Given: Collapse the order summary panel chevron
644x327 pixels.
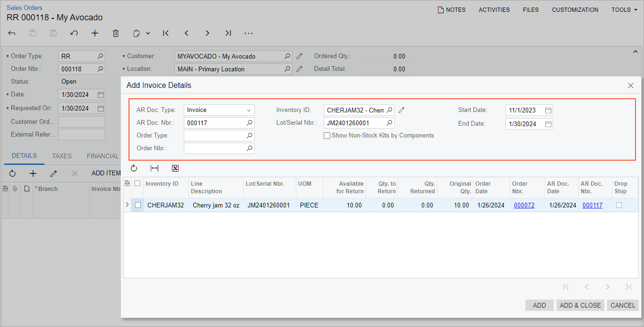Looking at the screenshot, I should click(x=635, y=52).
